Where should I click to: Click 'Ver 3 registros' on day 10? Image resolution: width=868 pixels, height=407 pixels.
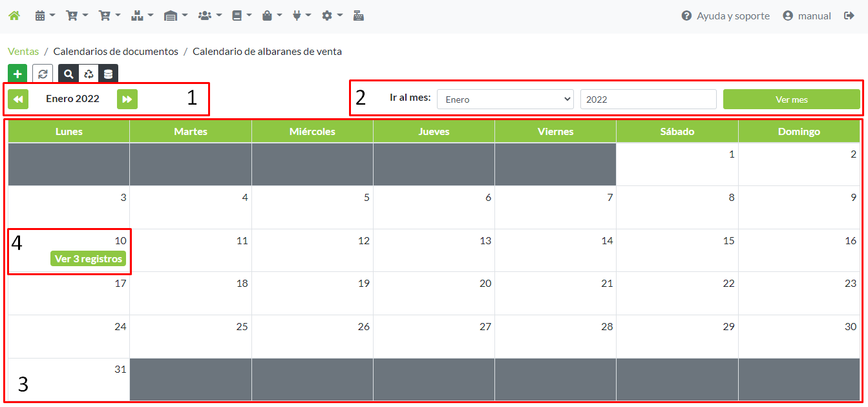(x=89, y=258)
